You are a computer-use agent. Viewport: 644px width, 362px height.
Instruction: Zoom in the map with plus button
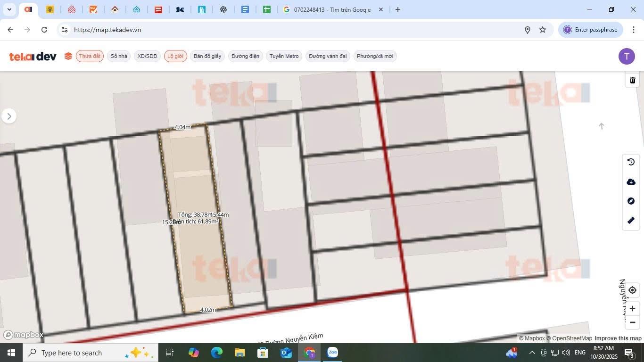click(632, 309)
